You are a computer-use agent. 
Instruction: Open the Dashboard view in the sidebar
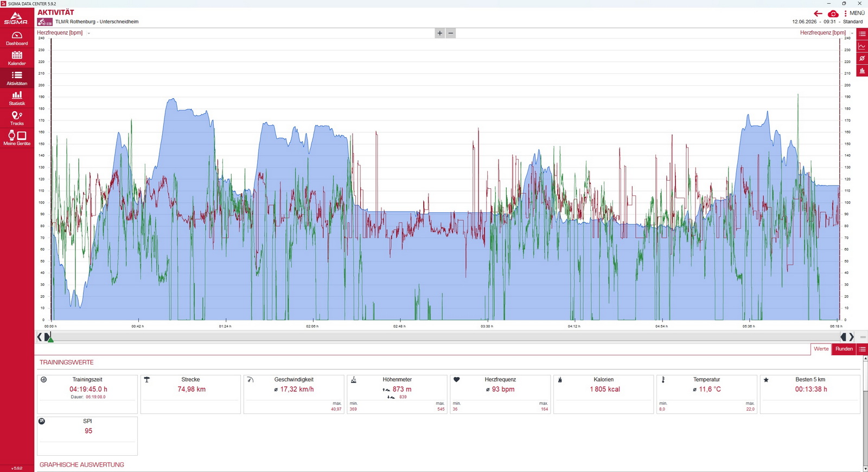tap(17, 38)
